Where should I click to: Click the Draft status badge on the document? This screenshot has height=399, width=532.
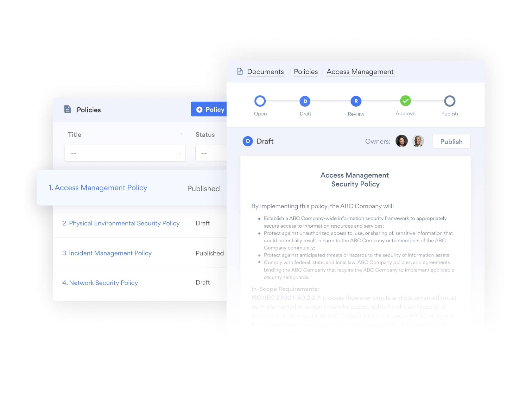point(248,141)
